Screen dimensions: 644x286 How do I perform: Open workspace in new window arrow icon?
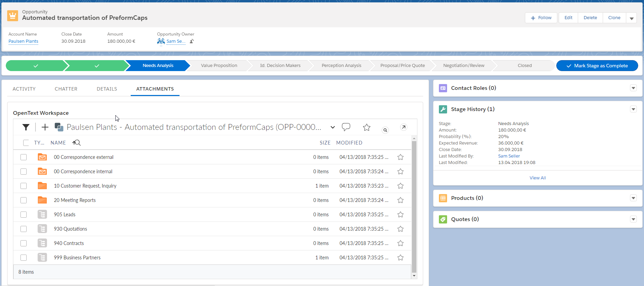[403, 127]
